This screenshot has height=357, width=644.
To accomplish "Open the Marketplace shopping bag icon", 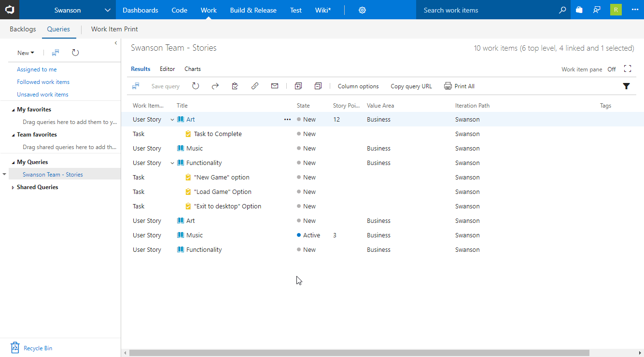I will 579,10.
